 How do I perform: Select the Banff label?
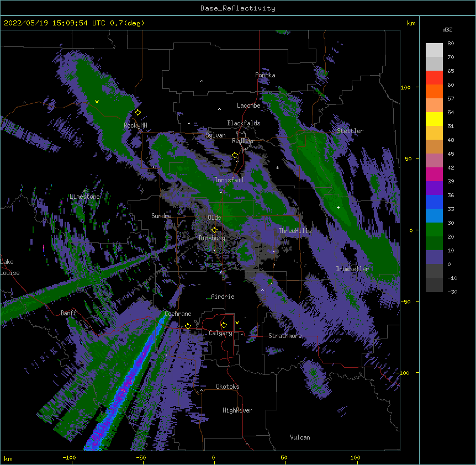pos(68,313)
